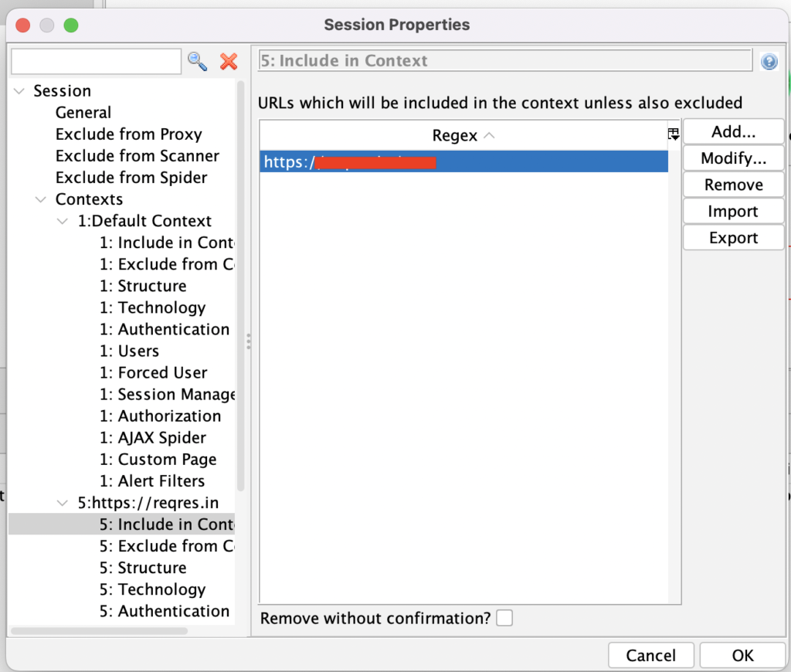The image size is (791, 672).
Task: Open 1: Forced User panel
Action: pos(154,373)
